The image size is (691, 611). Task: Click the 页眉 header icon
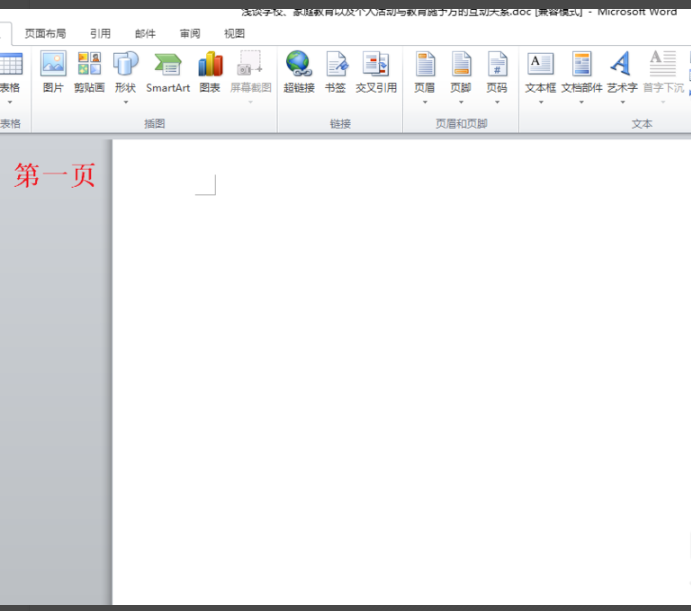(425, 64)
